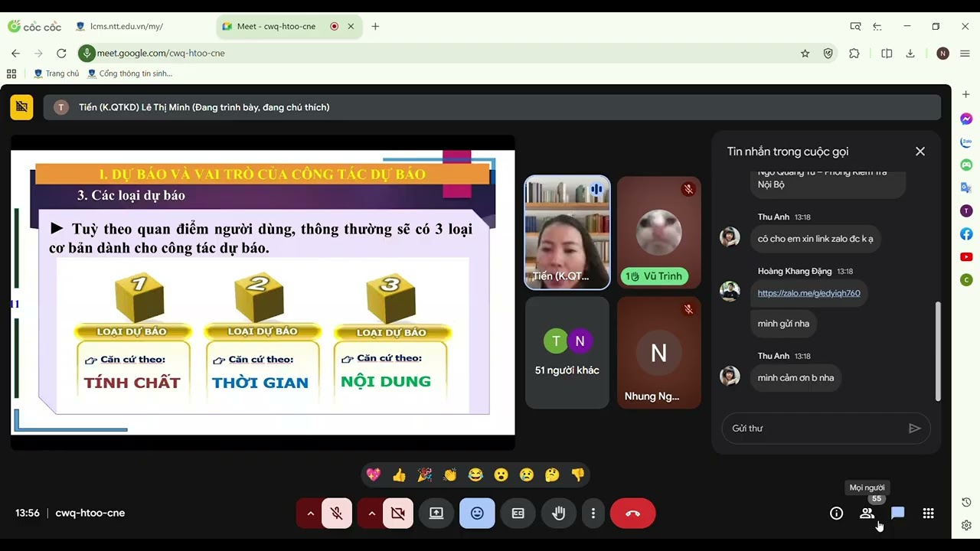Click the chat panel scrollbar
980x551 pixels.
point(938,350)
